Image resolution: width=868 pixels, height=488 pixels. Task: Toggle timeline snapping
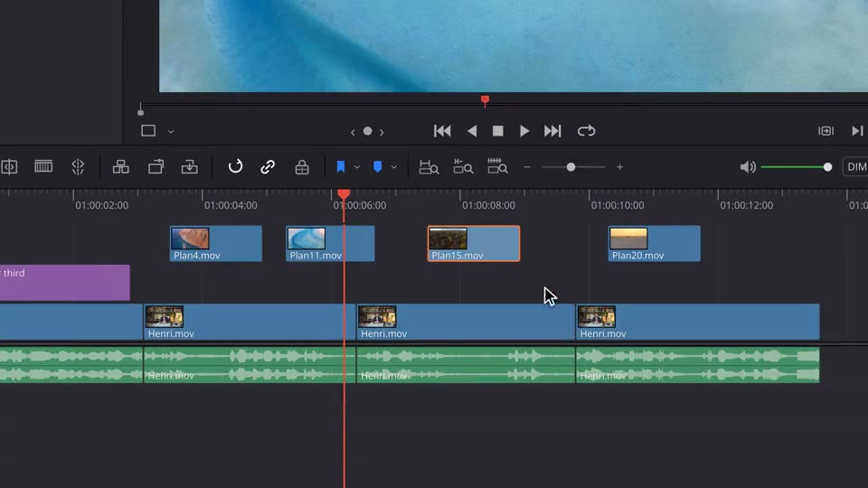tap(235, 166)
